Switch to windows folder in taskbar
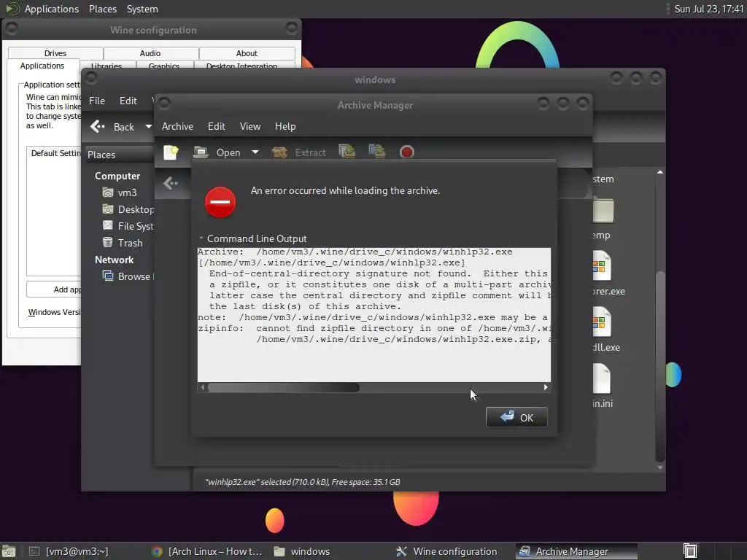 [x=302, y=551]
